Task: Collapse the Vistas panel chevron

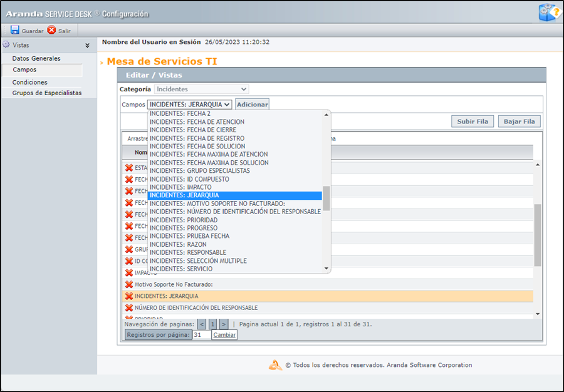Action: click(87, 46)
